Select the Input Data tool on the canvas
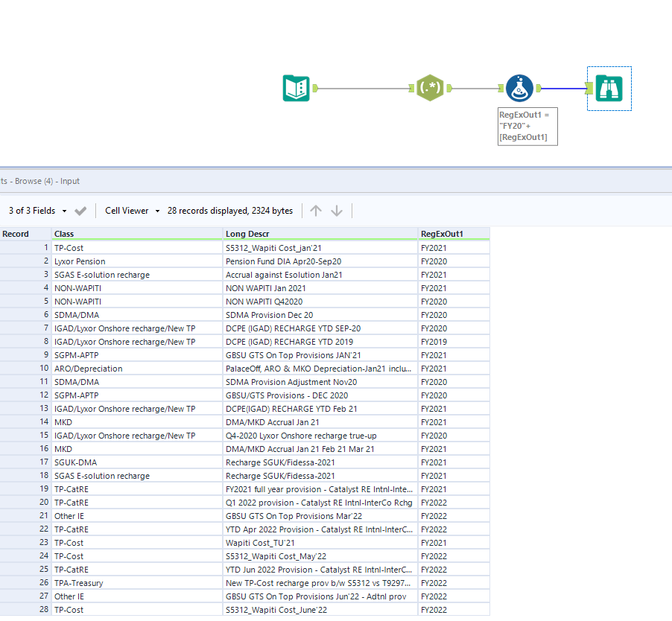The height and width of the screenshot is (621, 672). [x=296, y=87]
